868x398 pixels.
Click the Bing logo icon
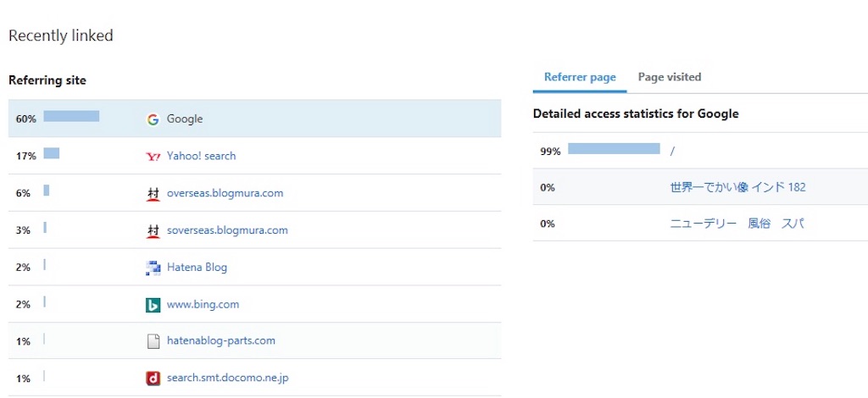(153, 305)
